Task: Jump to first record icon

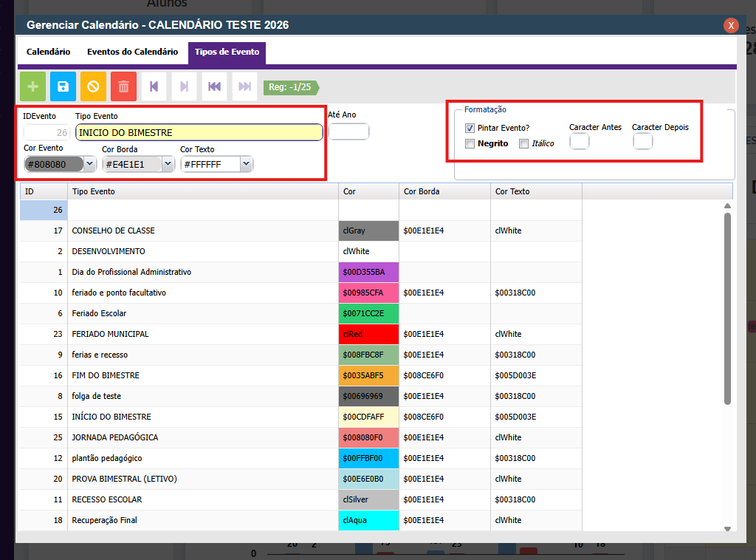Action: [x=214, y=86]
